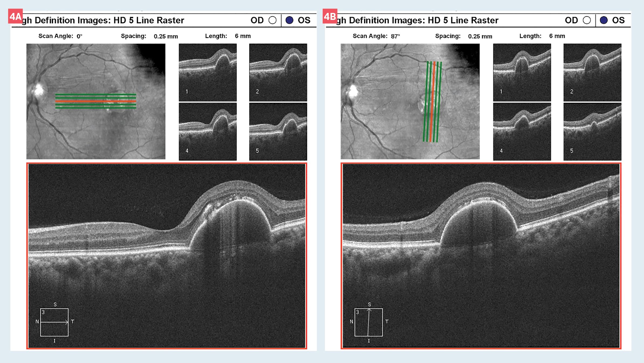Click the horizontal scan orientation icon in 4A
644x363 pixels.
point(54,322)
